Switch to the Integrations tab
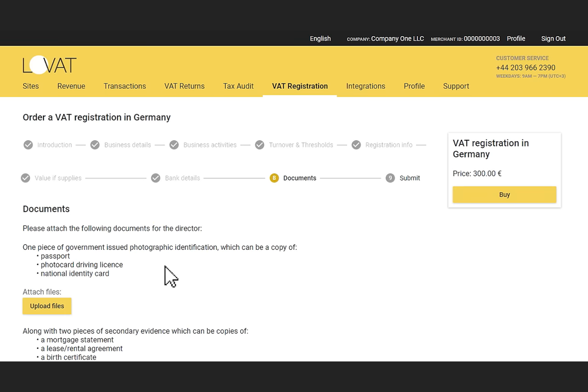588x392 pixels. click(366, 86)
